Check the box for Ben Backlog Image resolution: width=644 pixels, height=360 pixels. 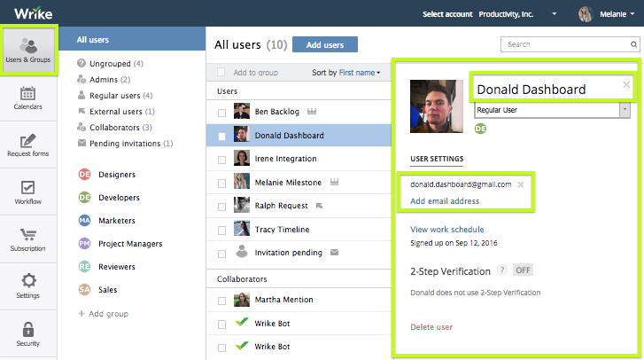click(x=221, y=113)
